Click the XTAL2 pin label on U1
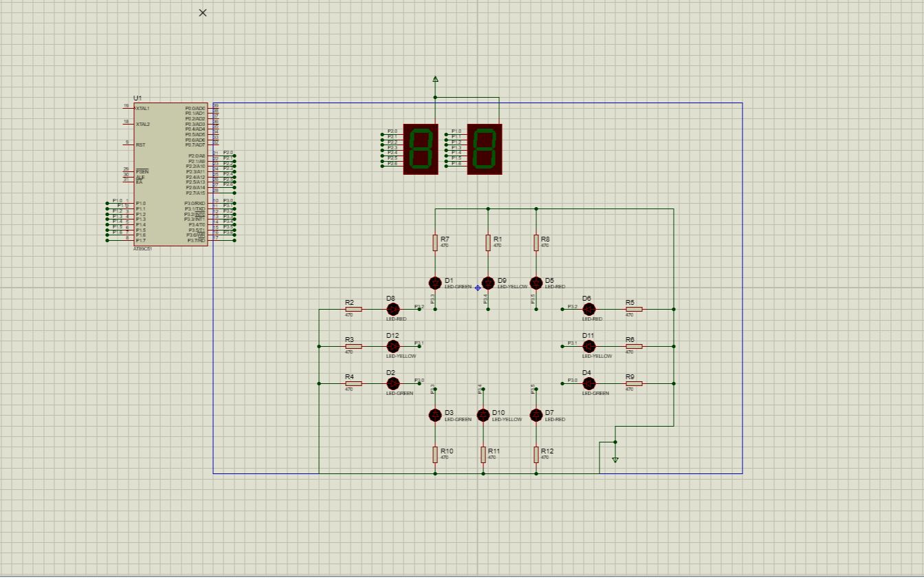Image resolution: width=924 pixels, height=578 pixels. point(142,125)
